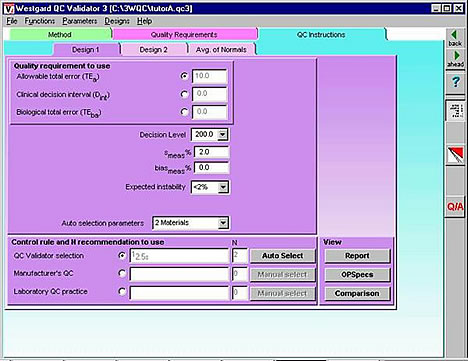Image resolution: width=468 pixels, height=361 pixels.
Task: Open the Parameters menu
Action: (80, 21)
